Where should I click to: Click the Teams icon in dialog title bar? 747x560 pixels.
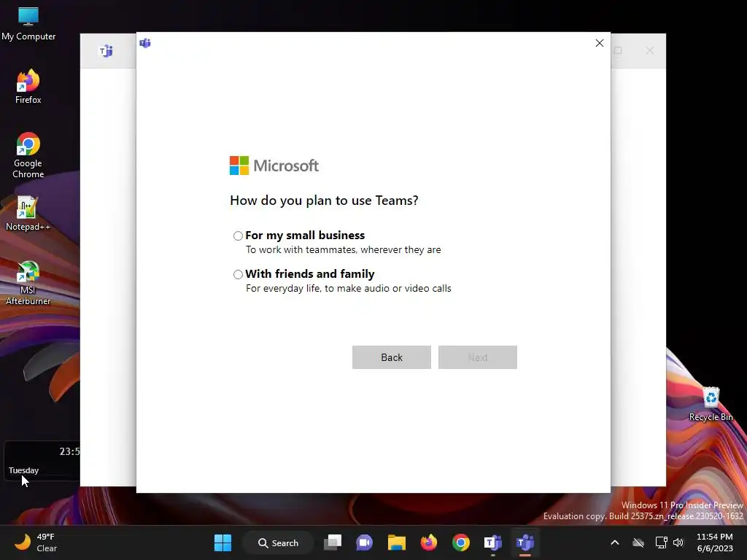pyautogui.click(x=145, y=43)
